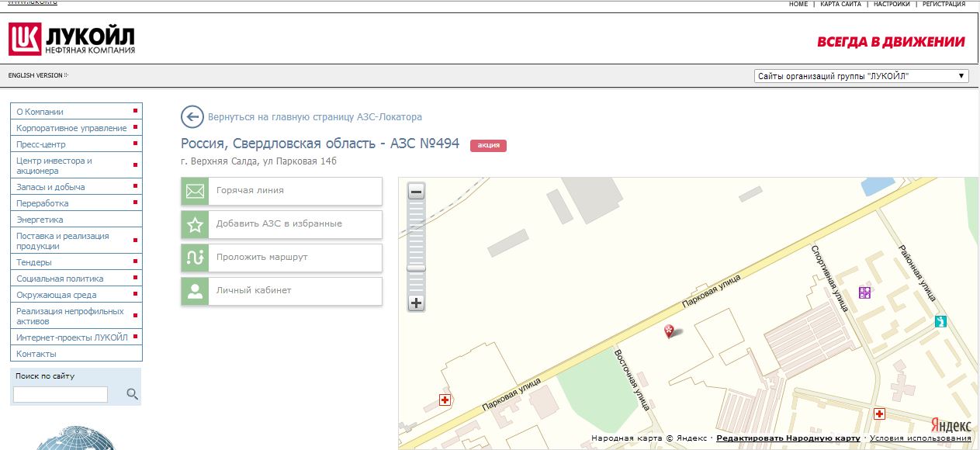Click the person icon for Личный кабинет

pyautogui.click(x=196, y=291)
